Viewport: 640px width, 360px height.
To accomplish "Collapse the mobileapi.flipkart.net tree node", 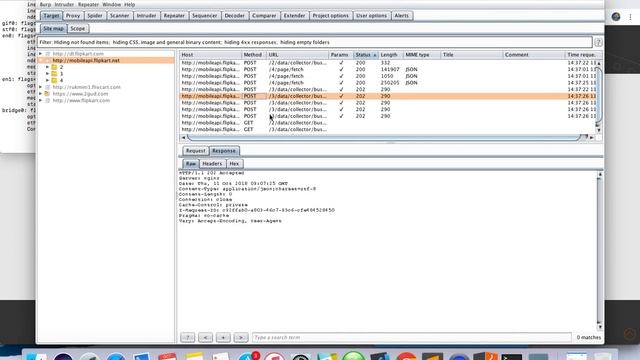I will coord(40,60).
